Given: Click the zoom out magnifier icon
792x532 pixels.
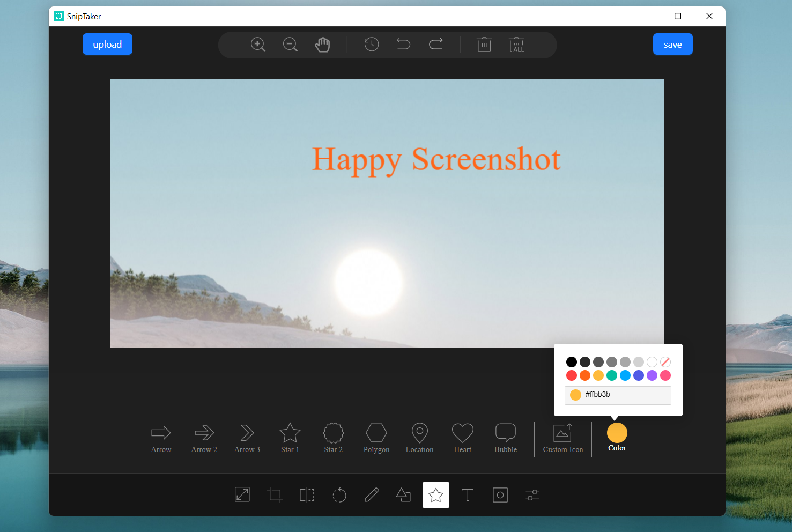Looking at the screenshot, I should click(290, 45).
